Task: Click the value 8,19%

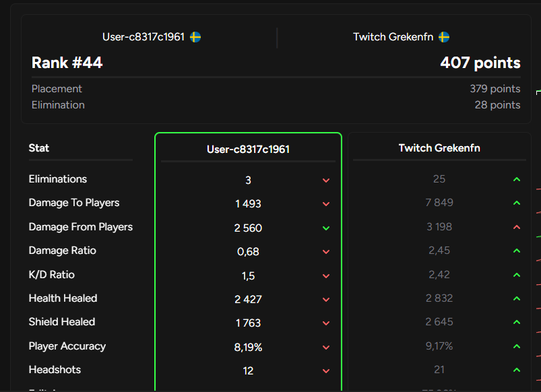Action: [x=248, y=348]
